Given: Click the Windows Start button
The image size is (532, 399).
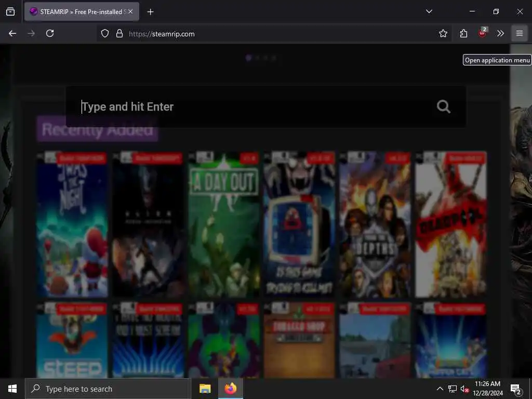Looking at the screenshot, I should pyautogui.click(x=12, y=389).
